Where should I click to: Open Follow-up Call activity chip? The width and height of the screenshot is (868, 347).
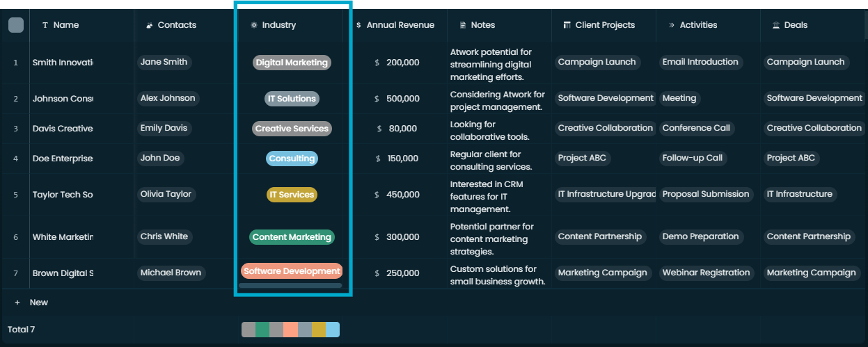point(693,158)
